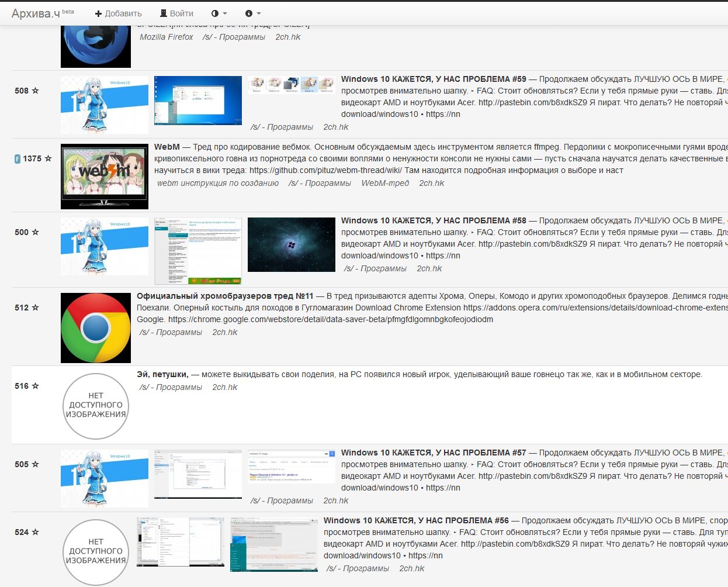This screenshot has height=587, width=728.
Task: Select 2ch.hk tag under #58 thread
Action: (x=429, y=268)
